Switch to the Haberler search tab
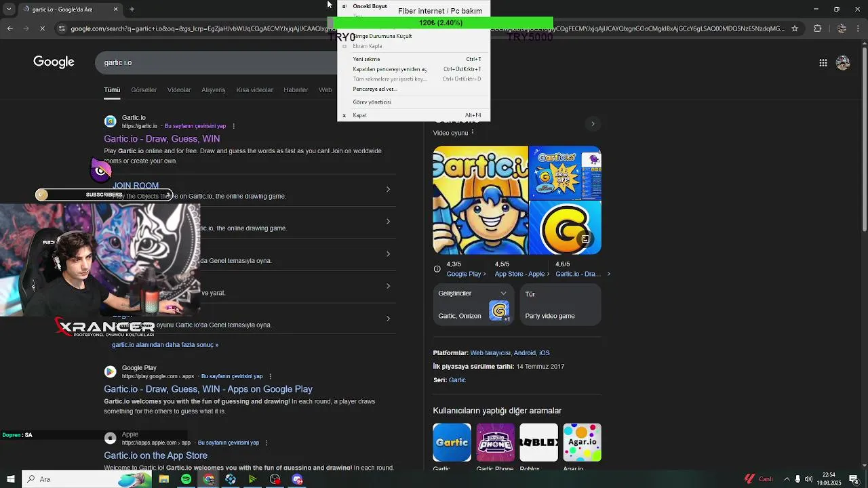Viewport: 868px width, 488px height. pos(296,89)
